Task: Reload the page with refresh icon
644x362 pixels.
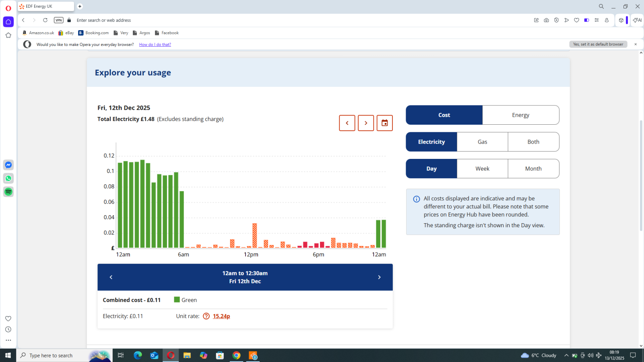Action: (45, 20)
